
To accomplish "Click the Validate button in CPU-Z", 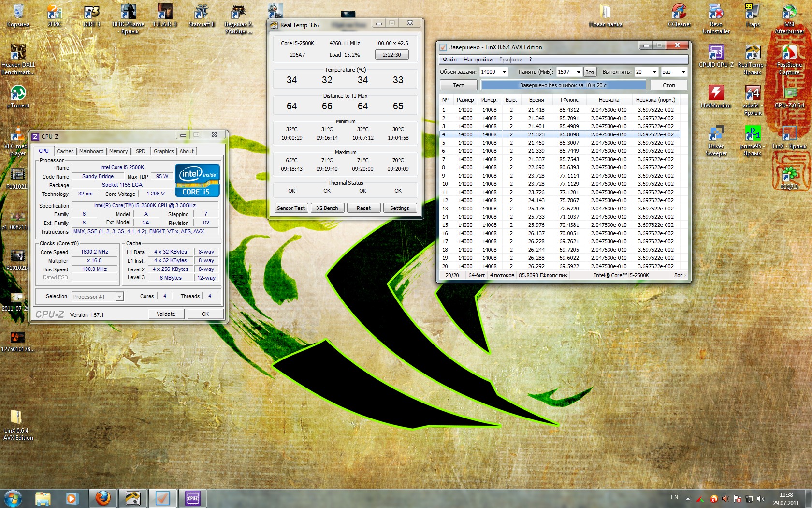I will [x=166, y=314].
